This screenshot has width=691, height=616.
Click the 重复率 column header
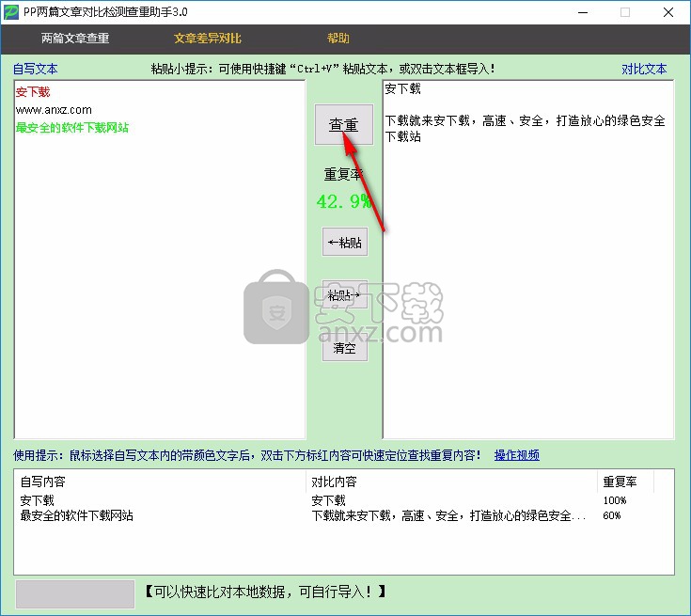click(x=625, y=482)
